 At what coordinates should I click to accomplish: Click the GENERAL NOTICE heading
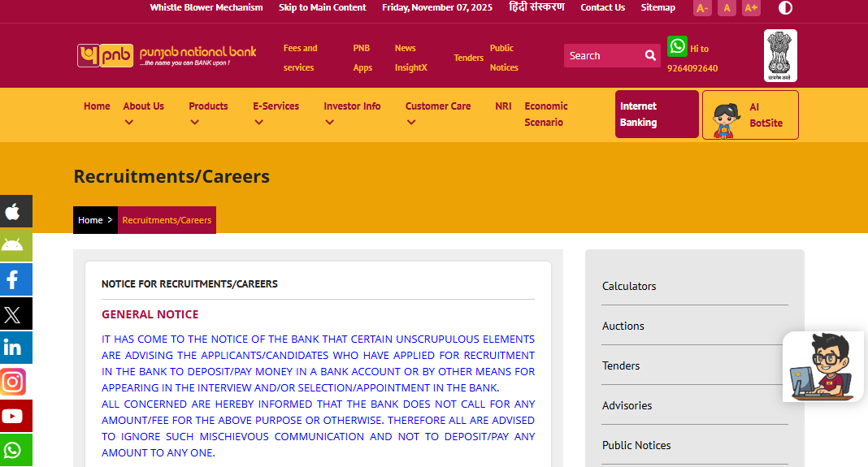(x=150, y=314)
